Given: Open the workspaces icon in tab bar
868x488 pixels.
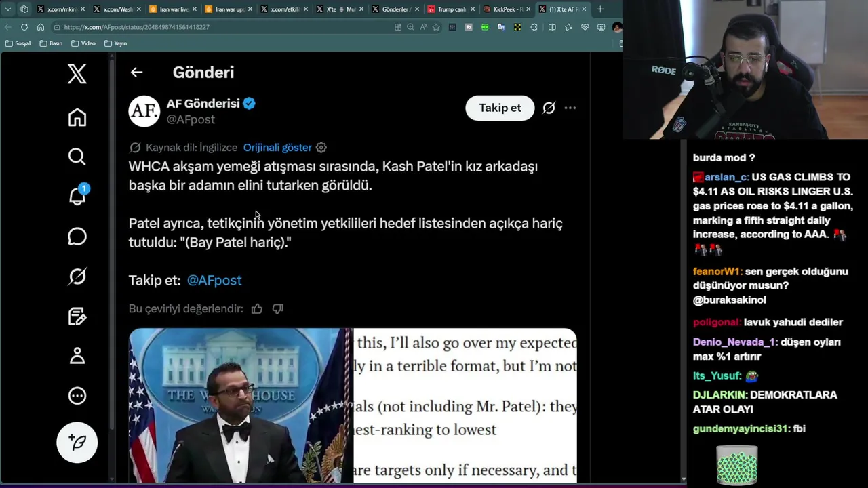Looking at the screenshot, I should click(x=24, y=9).
